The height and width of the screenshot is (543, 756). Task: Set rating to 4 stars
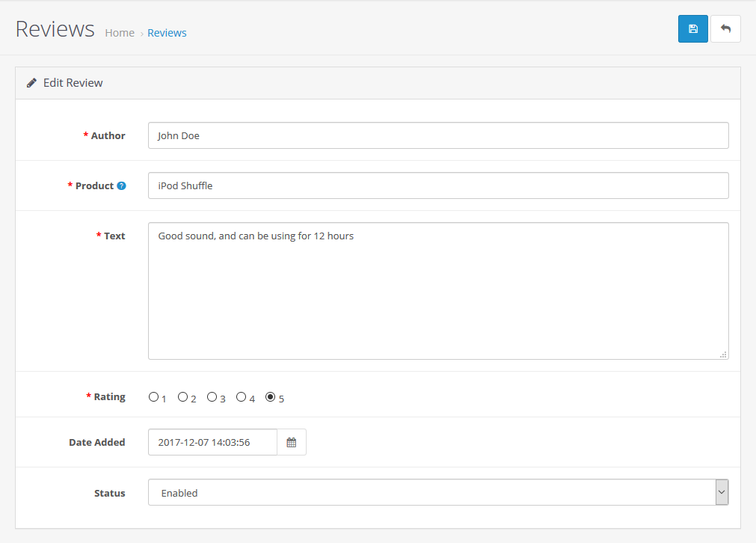pyautogui.click(x=241, y=397)
